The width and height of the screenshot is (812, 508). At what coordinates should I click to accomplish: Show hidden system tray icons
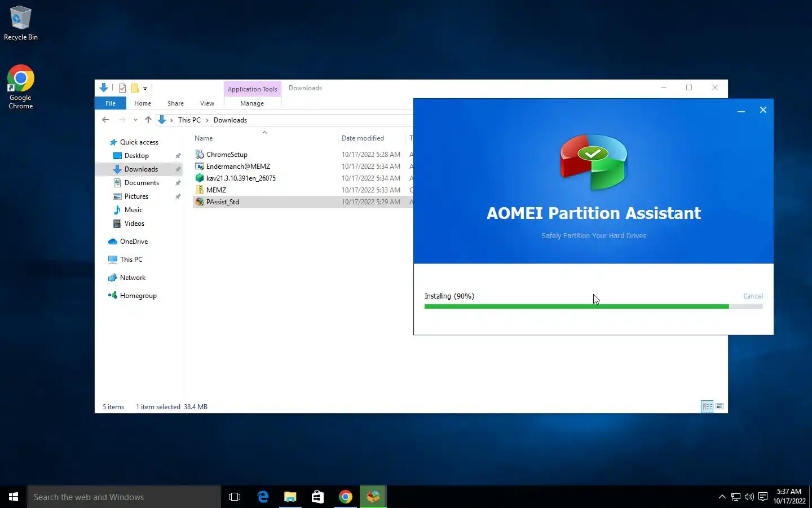pyautogui.click(x=722, y=497)
